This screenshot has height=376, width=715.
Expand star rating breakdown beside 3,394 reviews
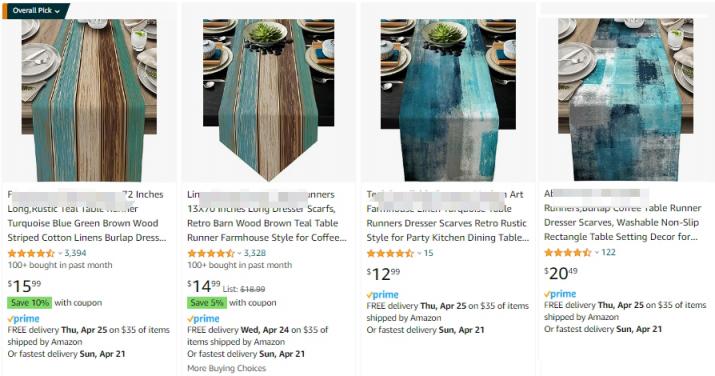tap(60, 253)
